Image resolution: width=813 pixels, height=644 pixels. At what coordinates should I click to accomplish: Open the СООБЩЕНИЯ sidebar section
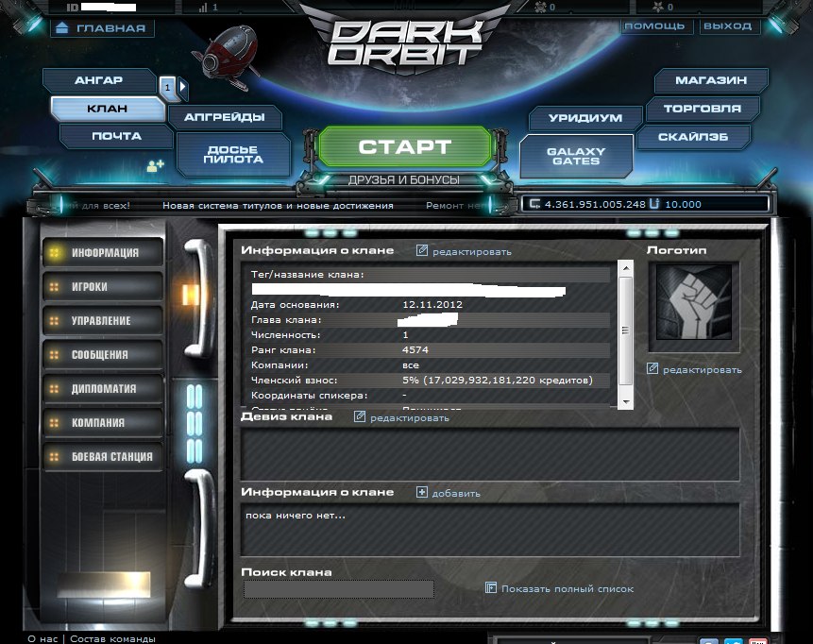(x=103, y=355)
